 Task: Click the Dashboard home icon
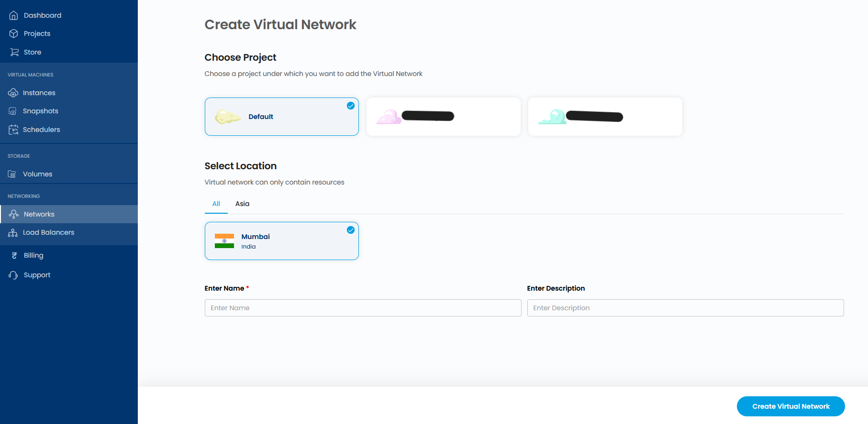(x=14, y=15)
